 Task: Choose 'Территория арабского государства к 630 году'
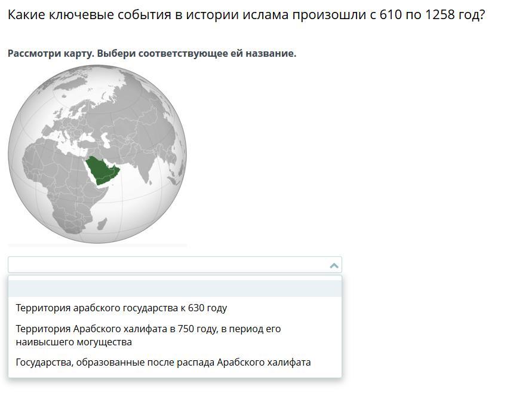click(174, 308)
